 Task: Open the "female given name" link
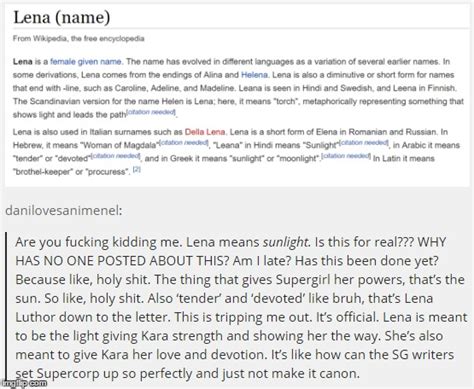coord(86,62)
